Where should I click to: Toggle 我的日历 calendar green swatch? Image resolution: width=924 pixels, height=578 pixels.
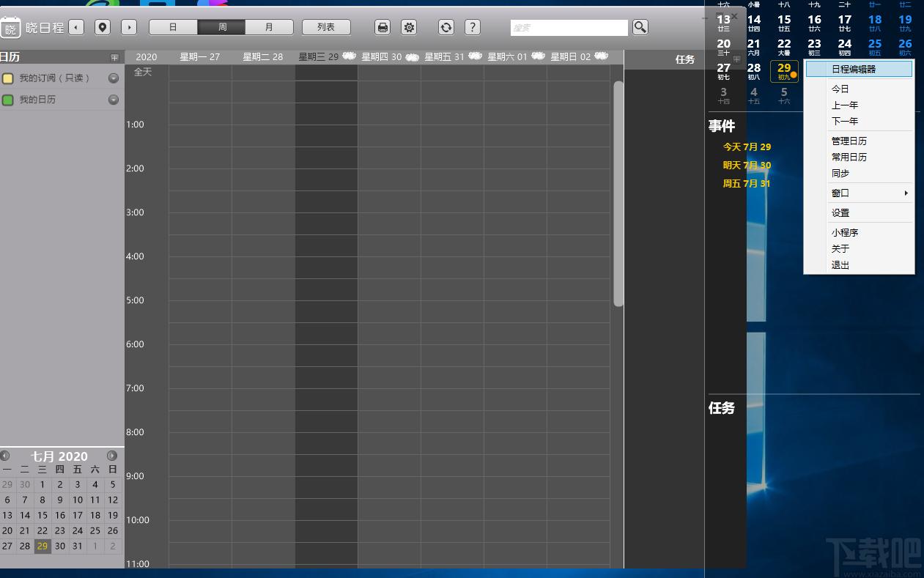point(8,100)
